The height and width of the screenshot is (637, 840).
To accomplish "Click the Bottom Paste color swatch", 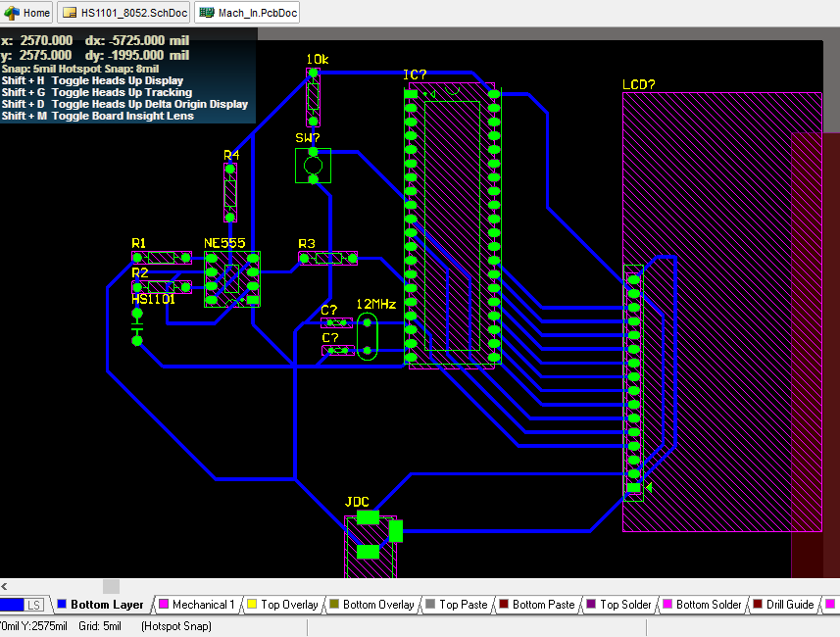I will 504,605.
